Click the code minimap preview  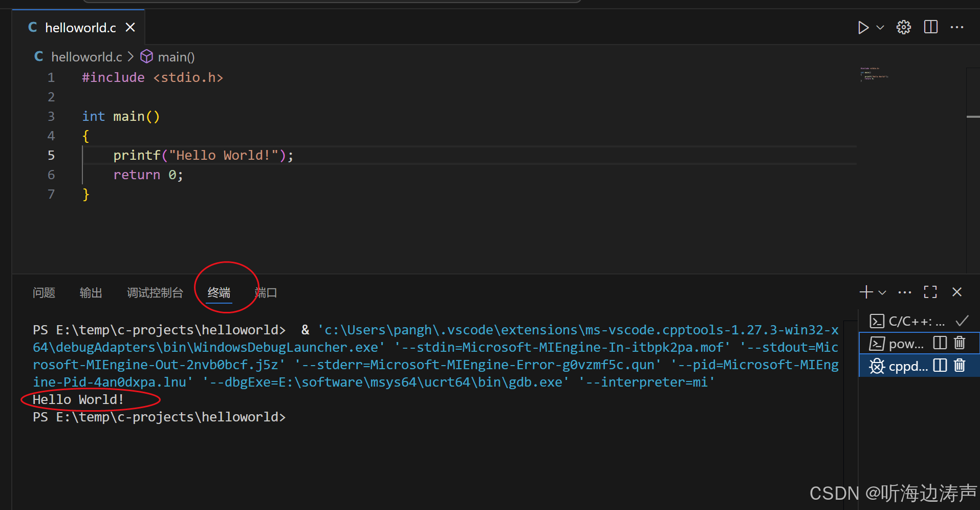coord(874,74)
